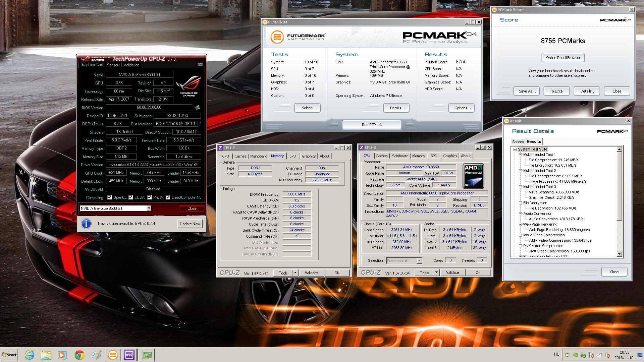Screen dimensions: 644x362
Task: Click Validate in CPU-Z processor window
Action: [x=452, y=273]
